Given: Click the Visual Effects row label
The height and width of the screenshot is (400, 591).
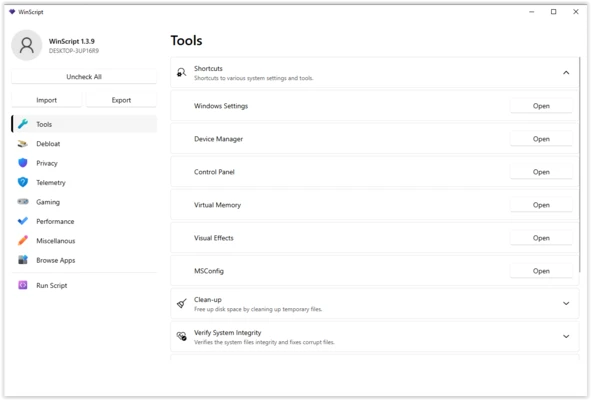Looking at the screenshot, I should [x=214, y=238].
